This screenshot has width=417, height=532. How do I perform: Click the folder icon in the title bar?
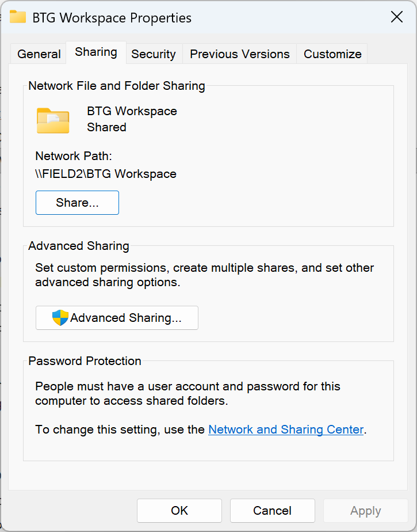click(x=18, y=17)
